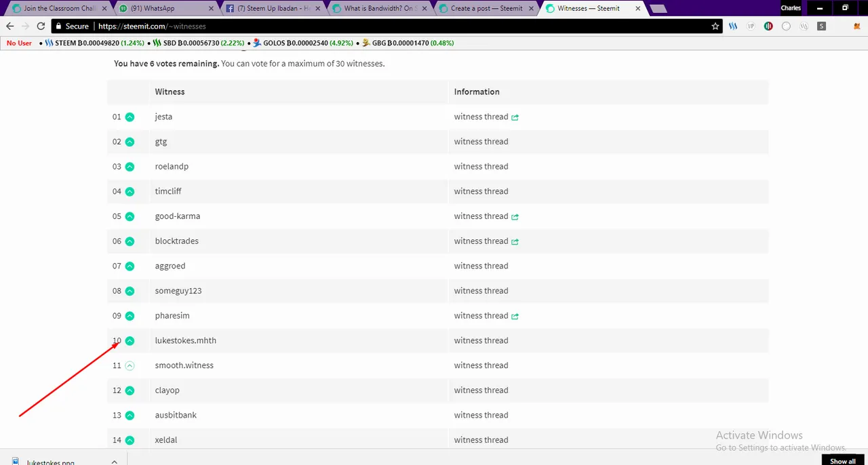The height and width of the screenshot is (465, 868).
Task: Toggle the vote for witness timcliff
Action: tap(130, 191)
